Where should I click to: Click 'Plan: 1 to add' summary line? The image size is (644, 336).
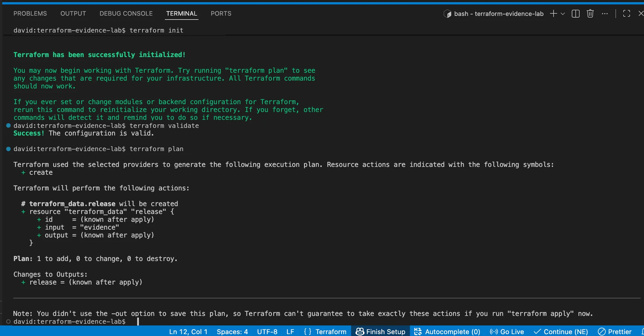(x=95, y=259)
